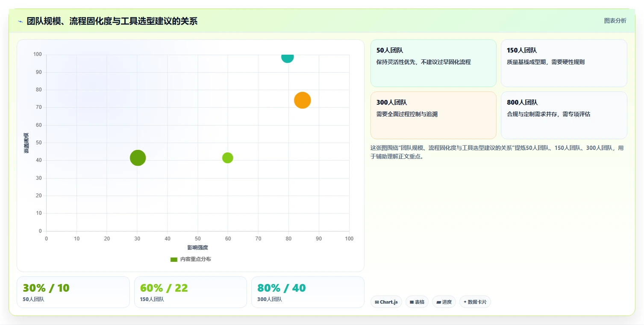
Task: Select the 80% / 40 stat card
Action: pyautogui.click(x=308, y=292)
